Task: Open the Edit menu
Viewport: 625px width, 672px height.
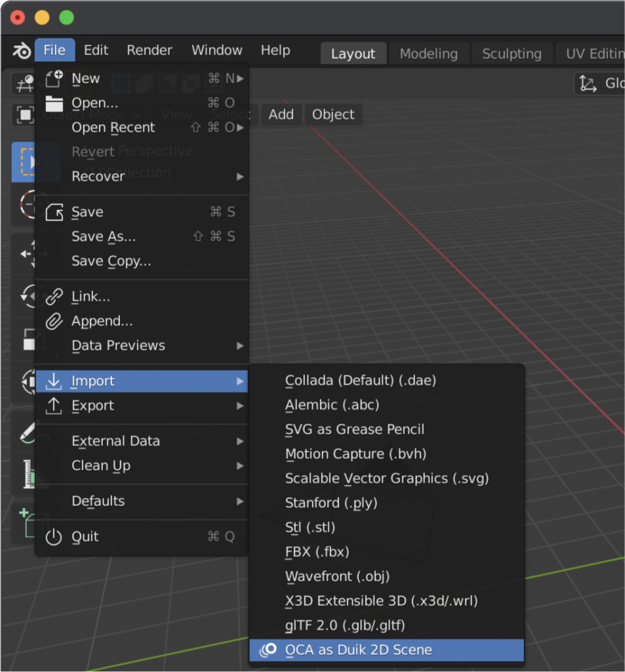Action: pyautogui.click(x=96, y=50)
